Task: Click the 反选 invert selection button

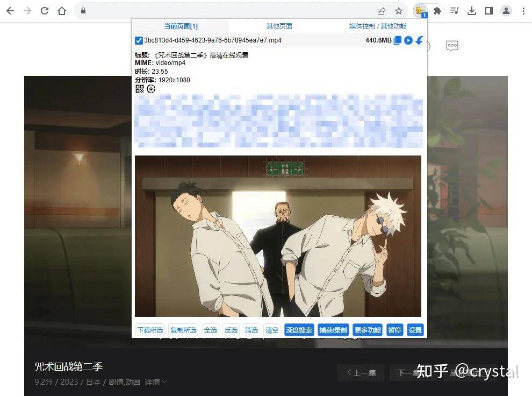Action: pyautogui.click(x=231, y=330)
